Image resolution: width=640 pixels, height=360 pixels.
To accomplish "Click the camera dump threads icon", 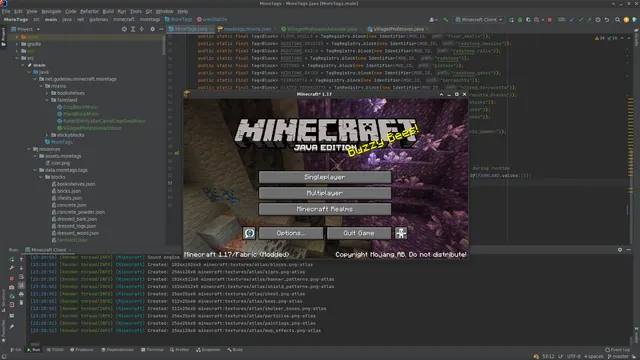I will coord(12,287).
